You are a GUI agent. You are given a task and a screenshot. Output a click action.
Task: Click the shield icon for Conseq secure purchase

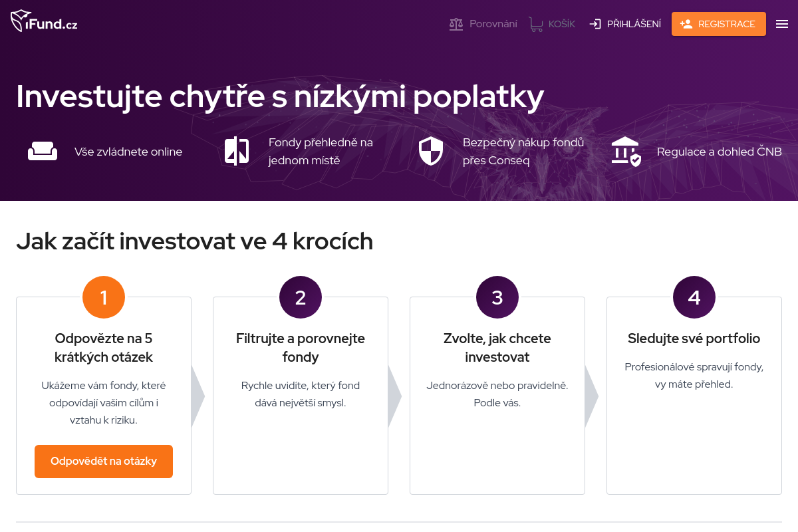[431, 151]
